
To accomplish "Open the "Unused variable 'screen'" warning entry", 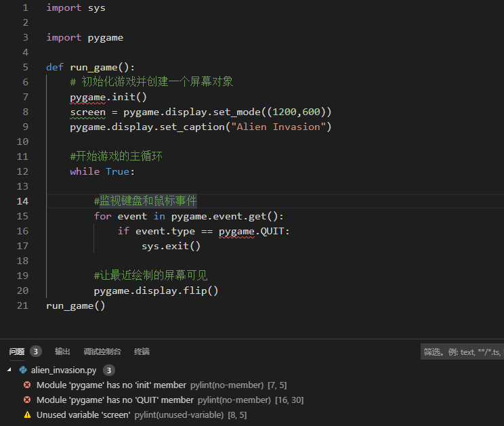I will tap(83, 414).
